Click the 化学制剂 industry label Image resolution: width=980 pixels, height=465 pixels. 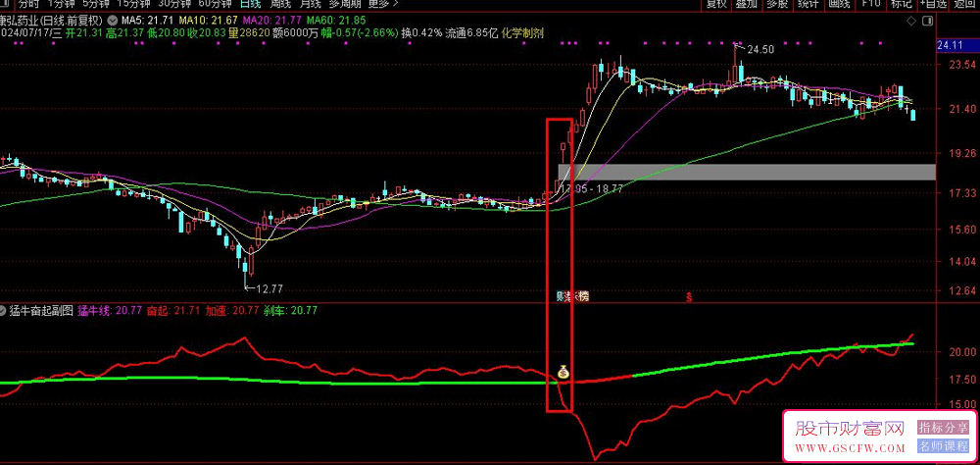click(x=521, y=33)
